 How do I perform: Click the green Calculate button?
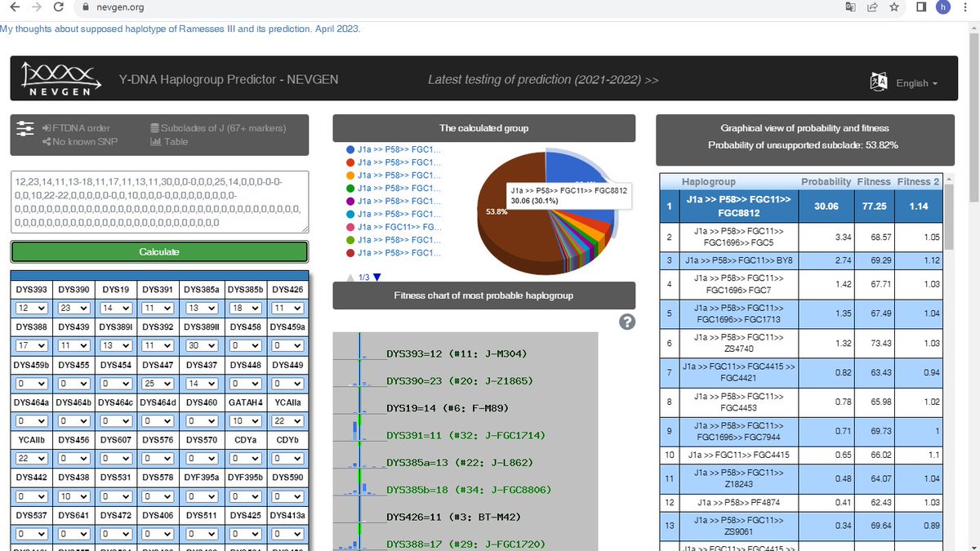point(159,251)
